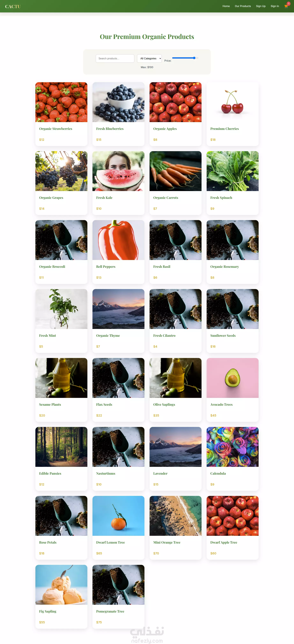
Task: Select the Avocado Trees thumbnail
Action: [233, 378]
